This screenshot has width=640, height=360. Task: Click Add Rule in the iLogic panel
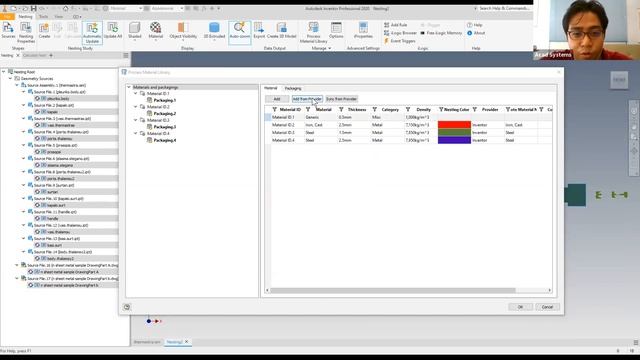tap(396, 25)
